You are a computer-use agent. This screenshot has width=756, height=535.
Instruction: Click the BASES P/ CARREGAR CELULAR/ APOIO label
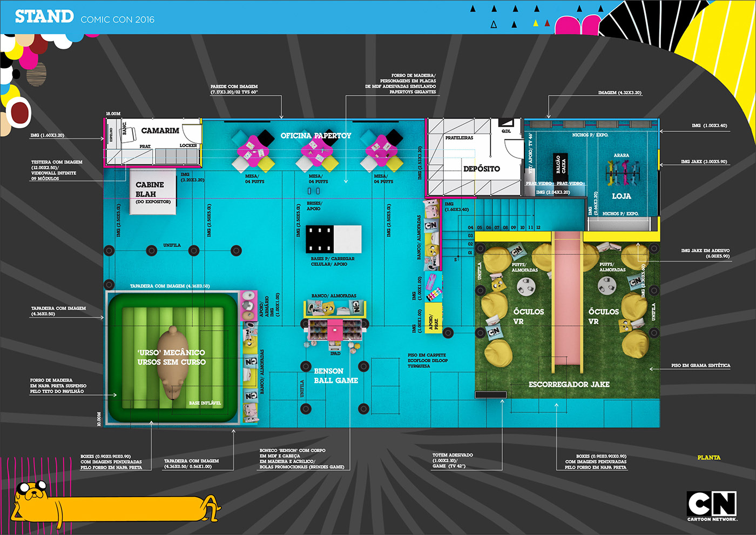pyautogui.click(x=333, y=262)
